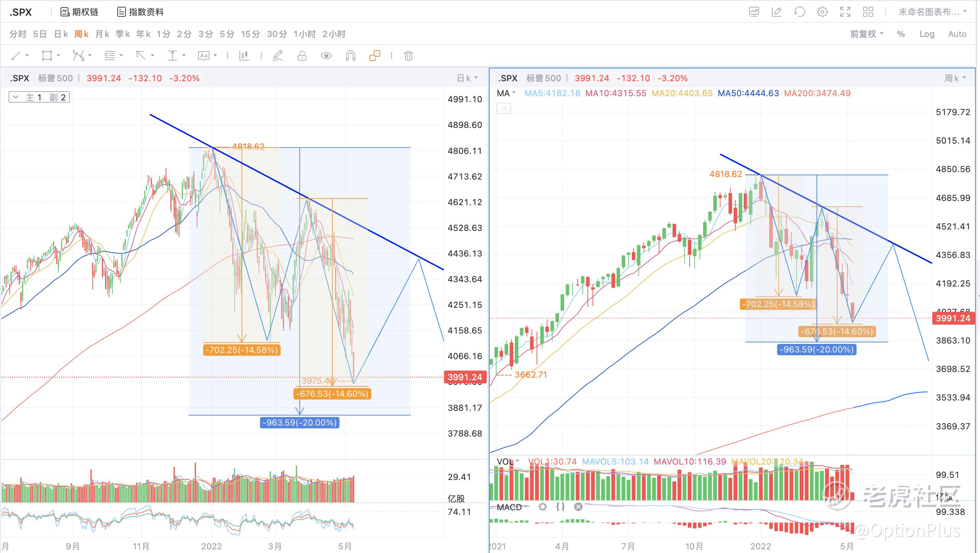
Task: Toggle the percent scale option
Action: (901, 34)
